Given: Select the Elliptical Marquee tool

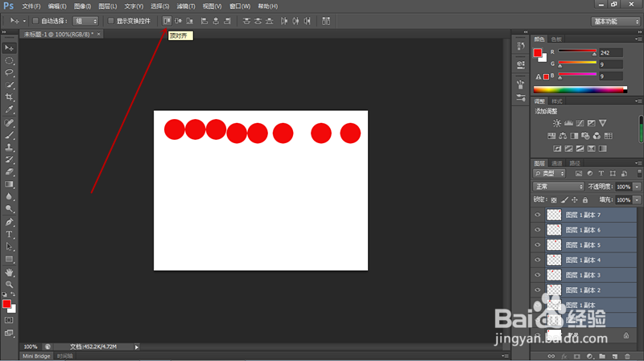Looking at the screenshot, I should (9, 61).
